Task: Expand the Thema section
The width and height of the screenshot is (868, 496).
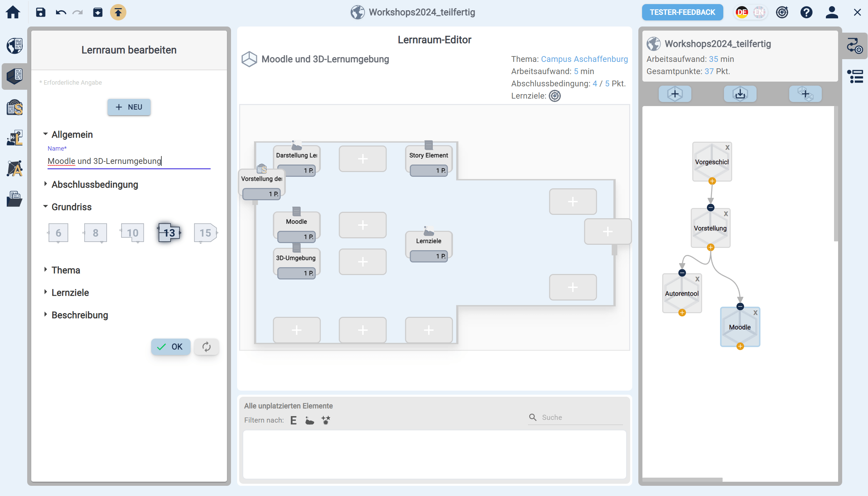Action: tap(66, 270)
